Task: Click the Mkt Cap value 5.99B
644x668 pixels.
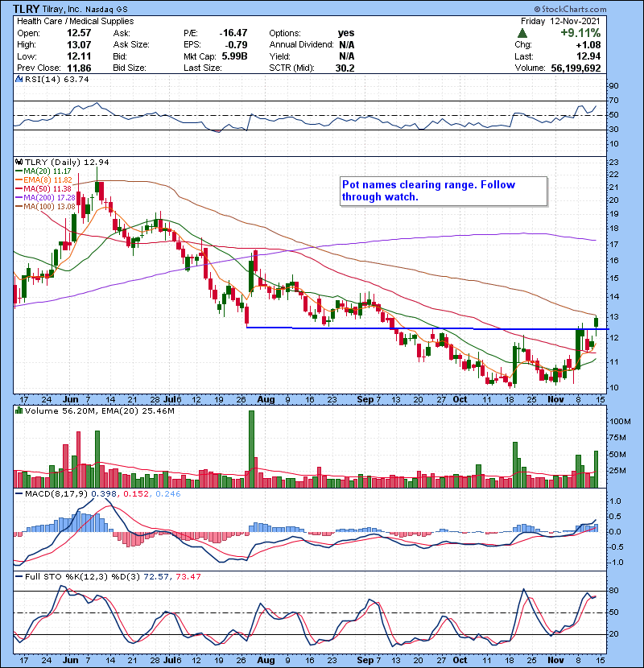Action: pyautogui.click(x=234, y=56)
